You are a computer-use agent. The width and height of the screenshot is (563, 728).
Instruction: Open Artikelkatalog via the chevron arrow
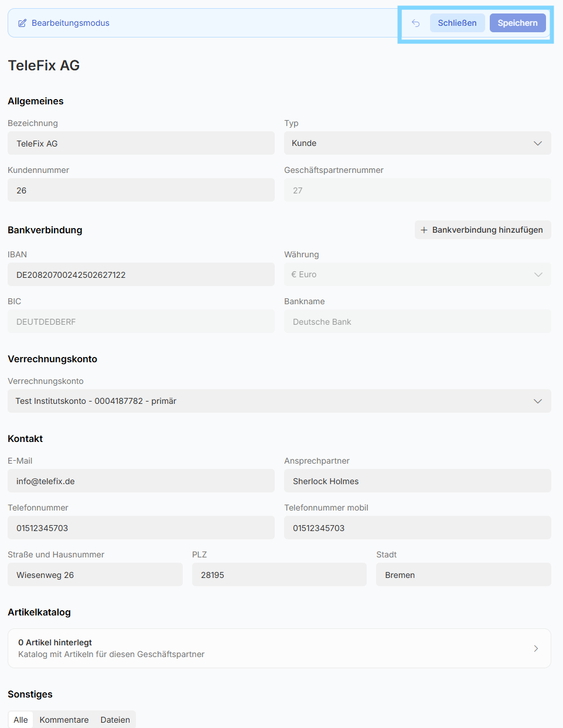pyautogui.click(x=536, y=649)
